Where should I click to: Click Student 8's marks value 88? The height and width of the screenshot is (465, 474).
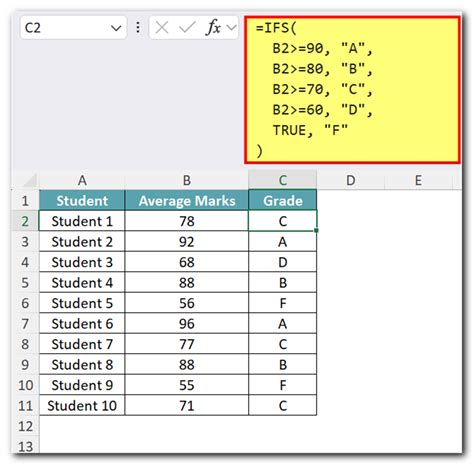tap(187, 365)
